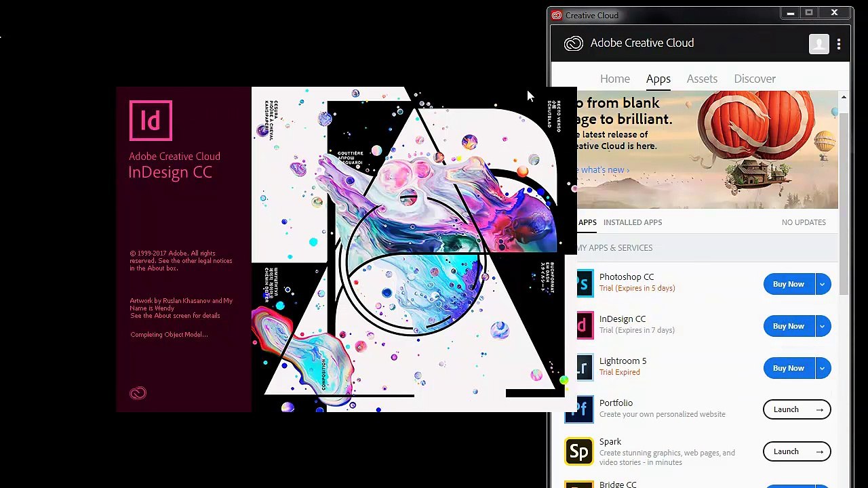Switch to the Home tab
The width and height of the screenshot is (868, 488).
click(615, 79)
